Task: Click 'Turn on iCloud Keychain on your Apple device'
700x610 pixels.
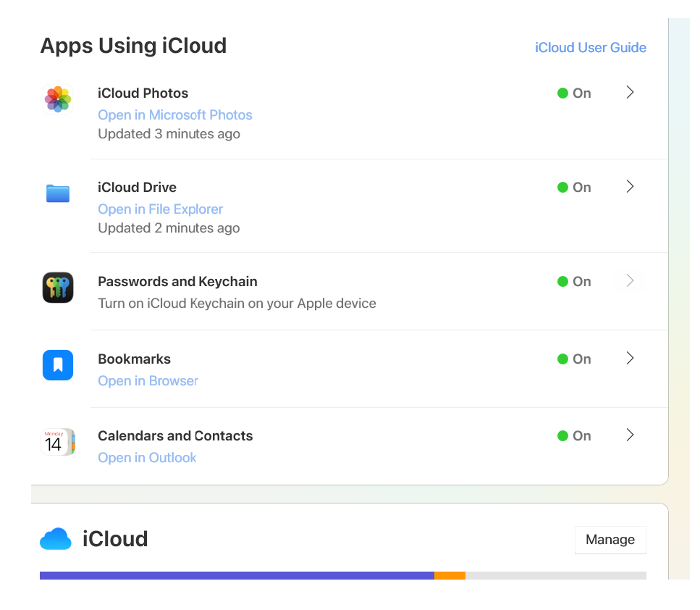Action: pyautogui.click(x=237, y=304)
